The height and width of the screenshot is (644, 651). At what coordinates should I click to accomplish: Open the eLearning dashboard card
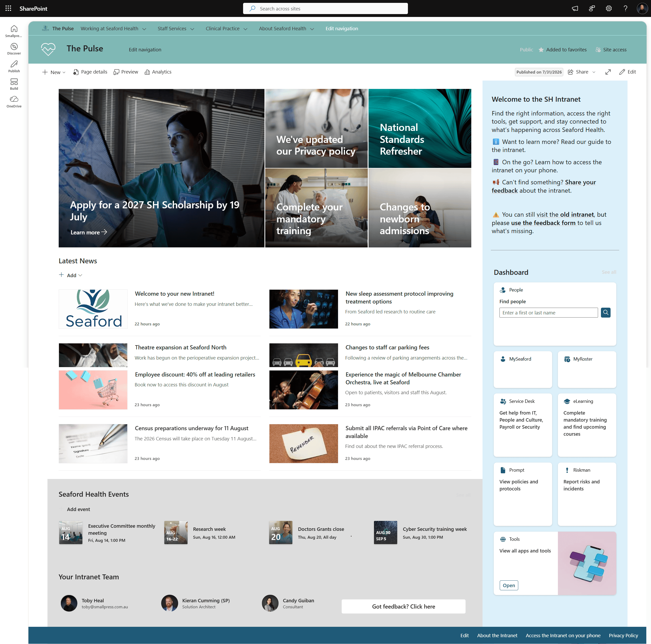(587, 425)
